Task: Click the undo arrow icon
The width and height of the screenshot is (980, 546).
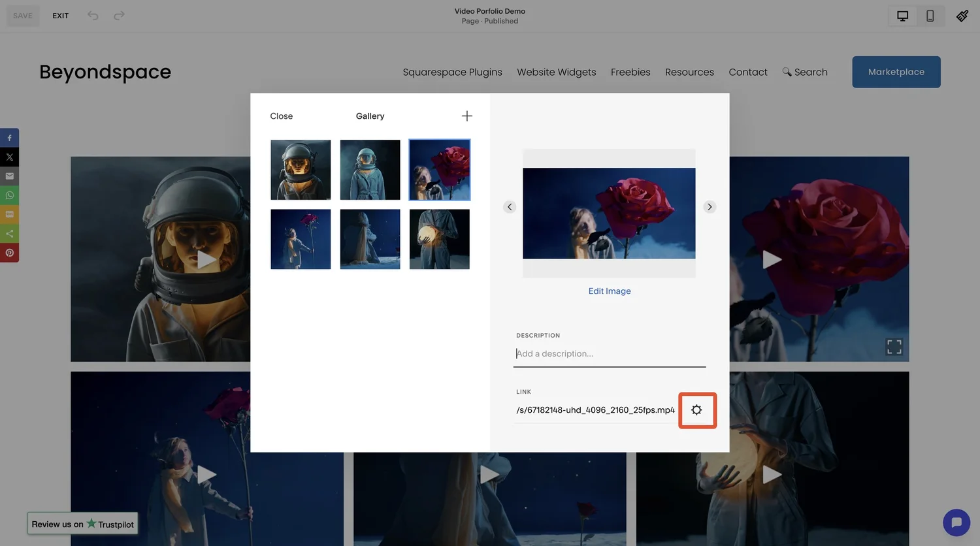Action: pos(92,15)
